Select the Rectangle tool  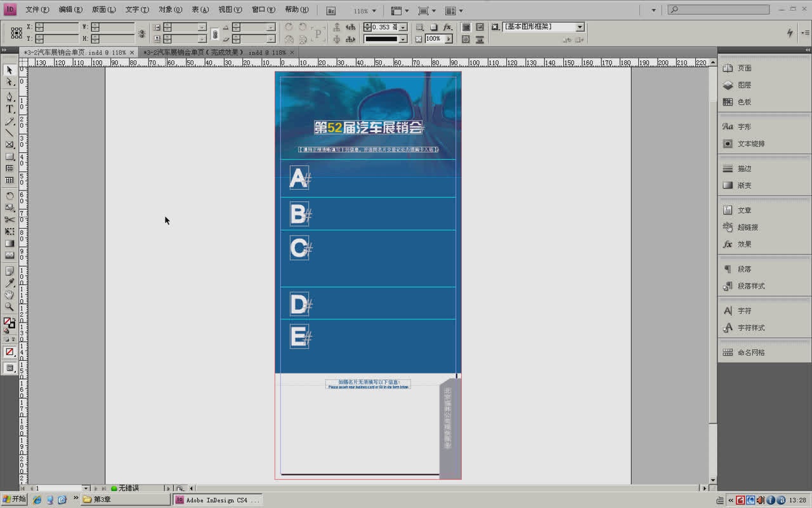click(10, 157)
